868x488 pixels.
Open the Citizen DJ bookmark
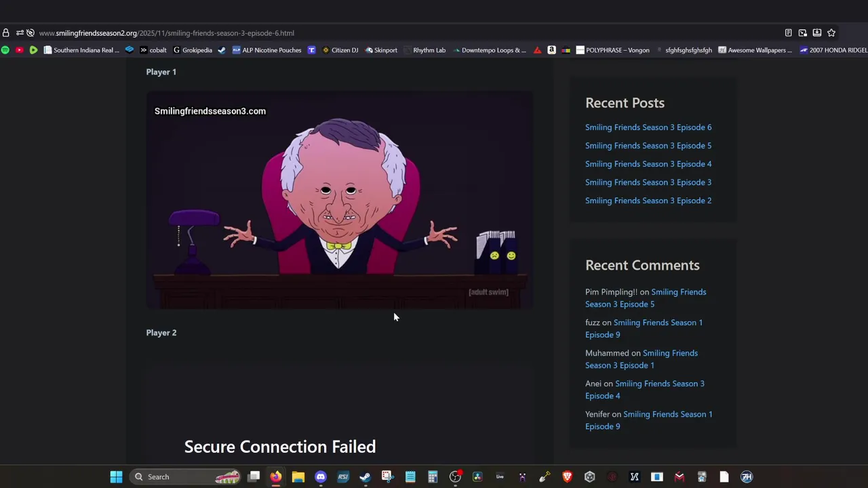click(x=340, y=50)
